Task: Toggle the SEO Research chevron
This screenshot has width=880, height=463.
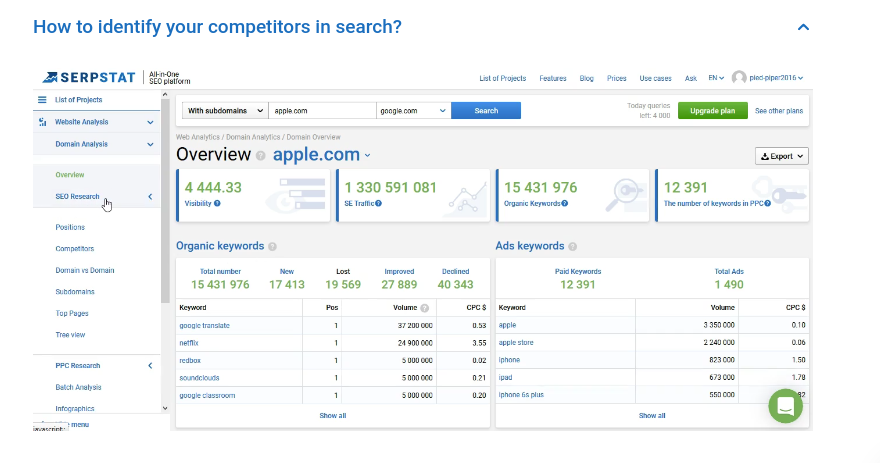Action: (x=150, y=196)
